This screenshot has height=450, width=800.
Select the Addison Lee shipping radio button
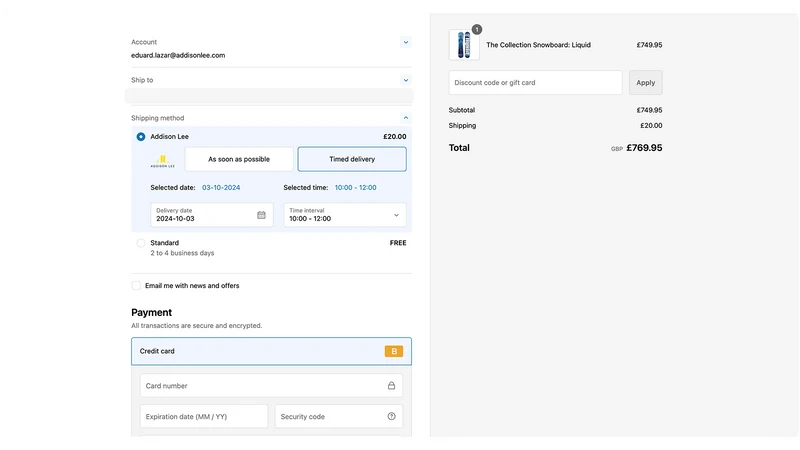click(141, 137)
